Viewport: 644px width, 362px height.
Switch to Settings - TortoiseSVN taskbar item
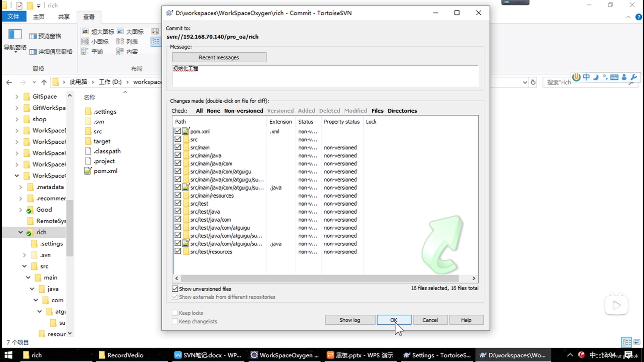click(437, 355)
